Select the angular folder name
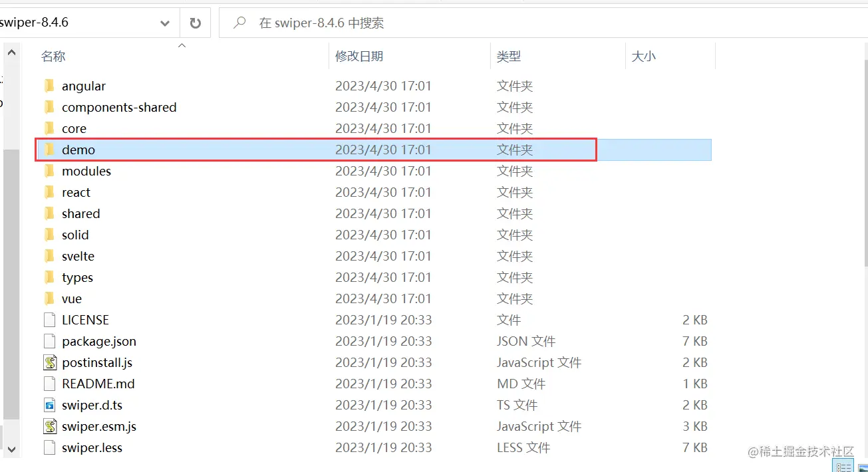The image size is (868, 472). pyautogui.click(x=84, y=86)
